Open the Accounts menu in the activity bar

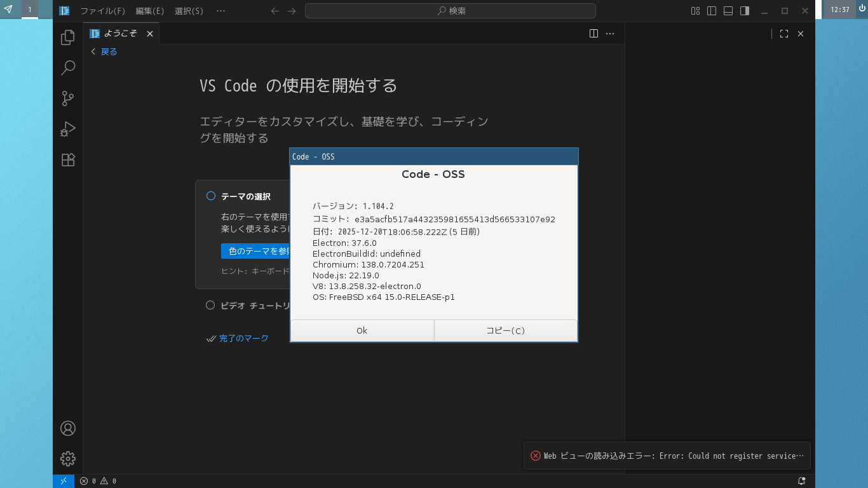click(68, 428)
